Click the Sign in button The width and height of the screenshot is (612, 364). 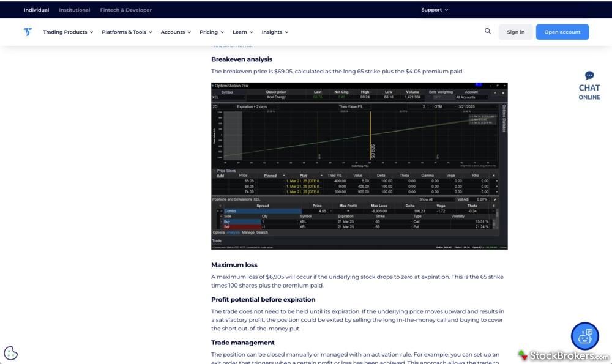515,32
